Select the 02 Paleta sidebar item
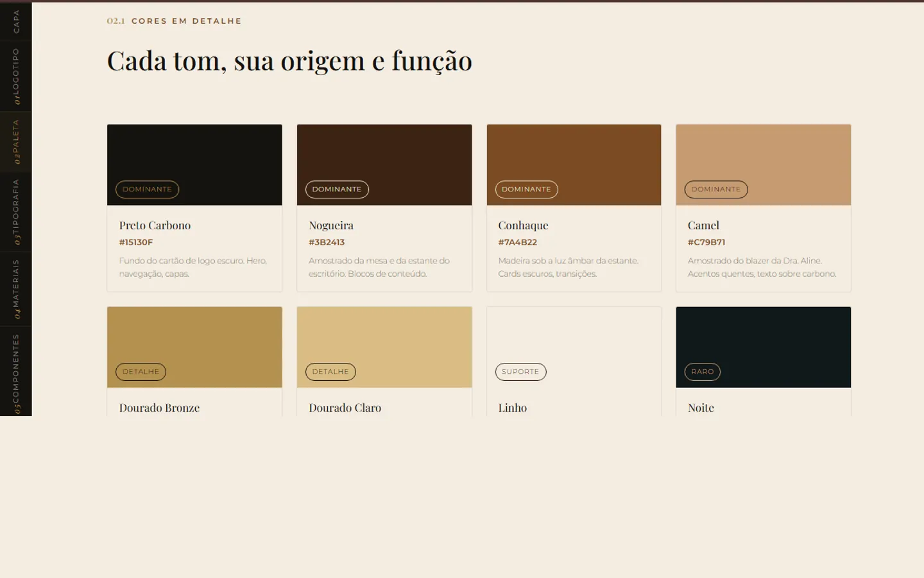924x578 pixels. coord(16,142)
